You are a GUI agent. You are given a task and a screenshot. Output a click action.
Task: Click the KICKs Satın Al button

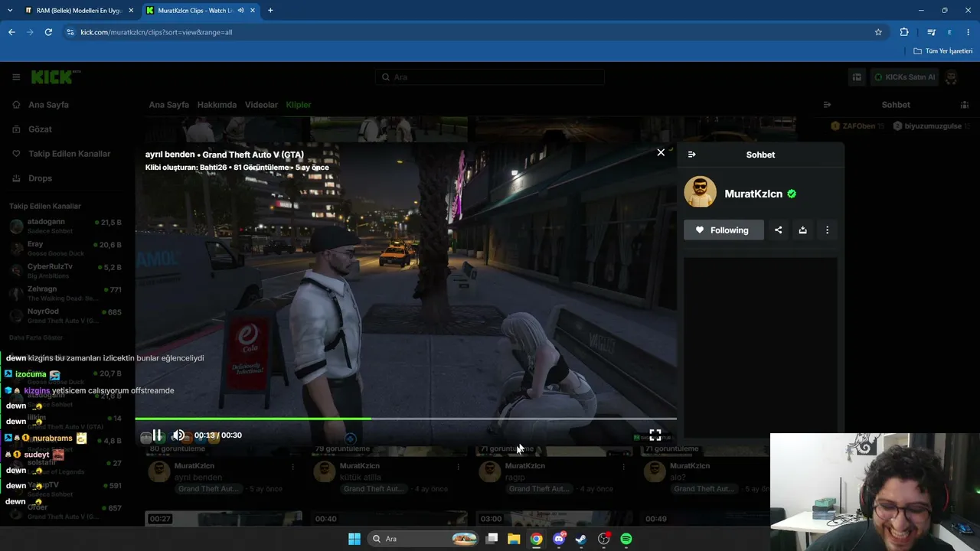click(903, 77)
